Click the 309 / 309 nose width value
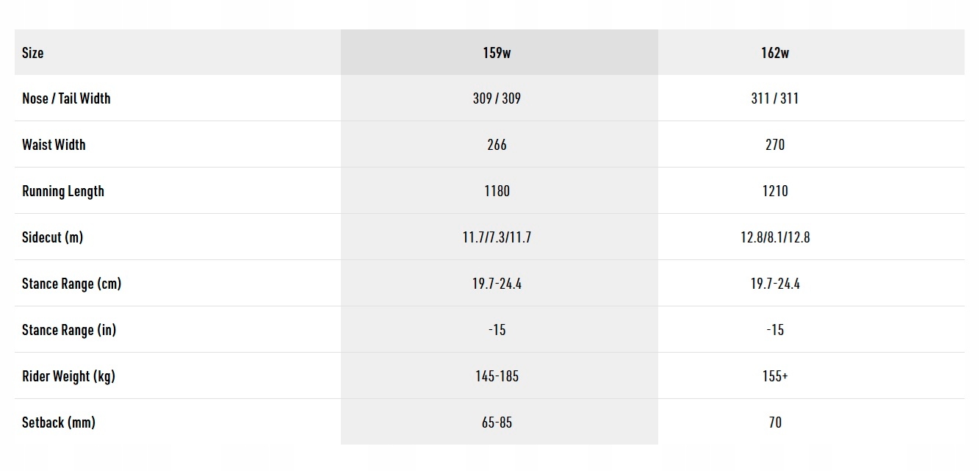The image size is (980, 471). (x=497, y=98)
